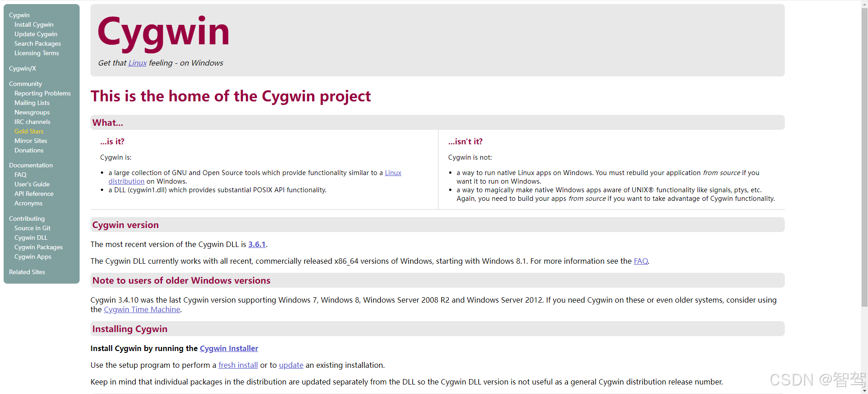Click the large Cygwin title heading
This screenshot has width=868, height=394.
point(163,33)
